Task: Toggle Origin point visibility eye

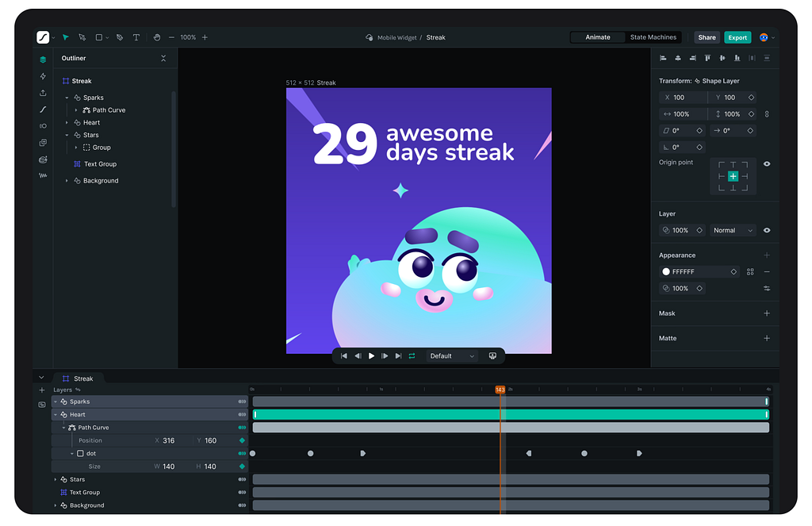Action: click(x=767, y=163)
